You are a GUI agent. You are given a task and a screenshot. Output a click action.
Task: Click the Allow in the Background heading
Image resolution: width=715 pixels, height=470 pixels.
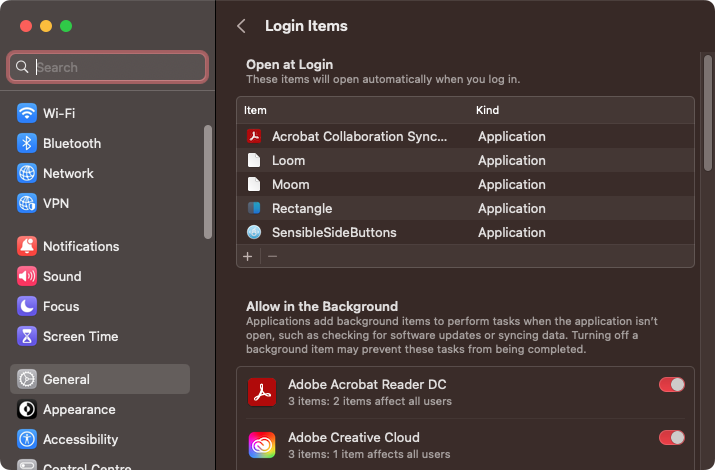[322, 306]
